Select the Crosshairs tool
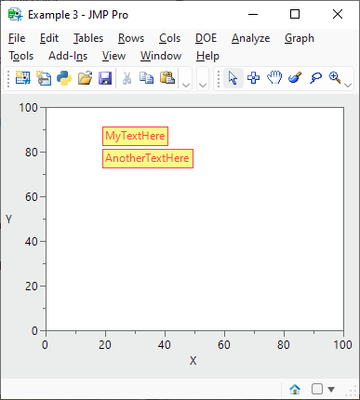This screenshot has width=360, height=400. point(254,78)
